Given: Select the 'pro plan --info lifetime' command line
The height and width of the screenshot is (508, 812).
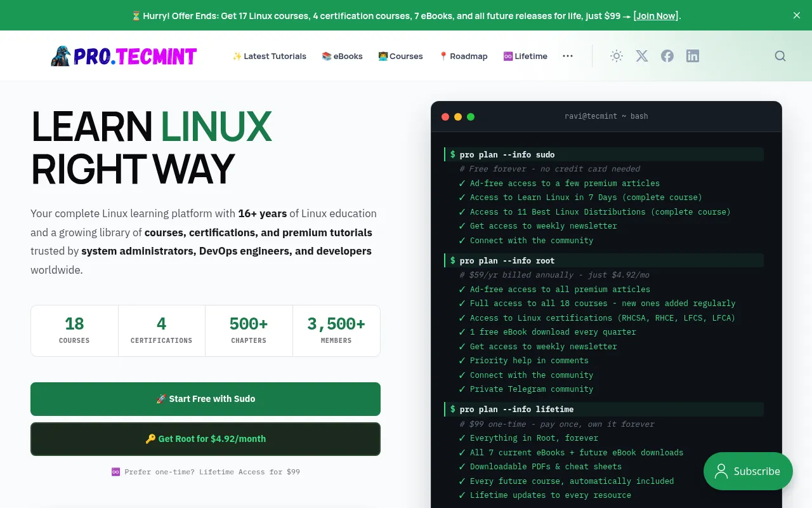Looking at the screenshot, I should click(604, 409).
